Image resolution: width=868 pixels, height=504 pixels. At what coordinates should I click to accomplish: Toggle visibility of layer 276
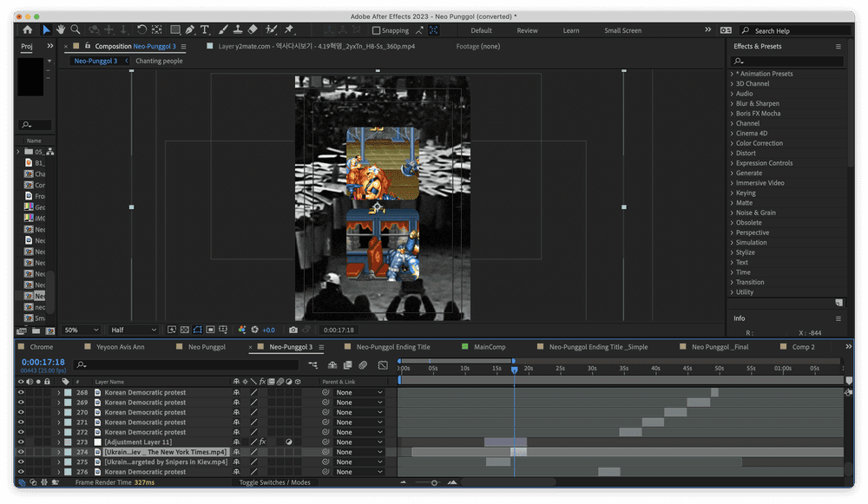tap(21, 472)
